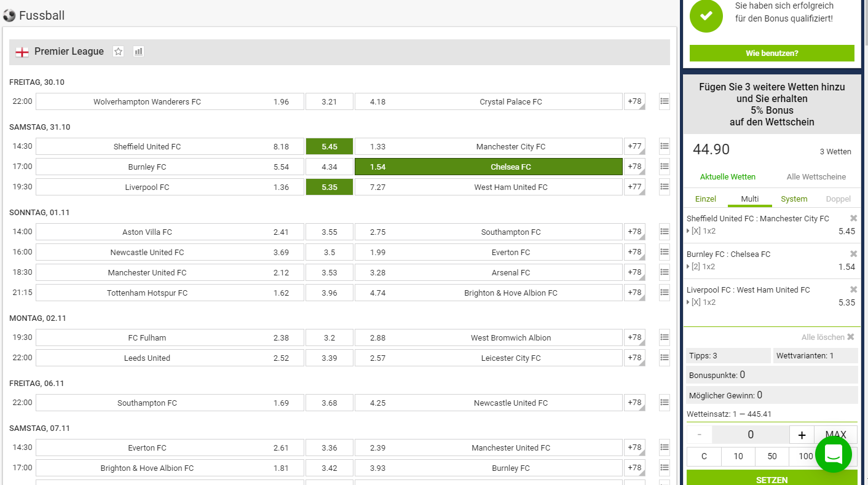Expand +78 markets for Brighton vs Burnley
Image resolution: width=868 pixels, height=485 pixels.
[635, 468]
